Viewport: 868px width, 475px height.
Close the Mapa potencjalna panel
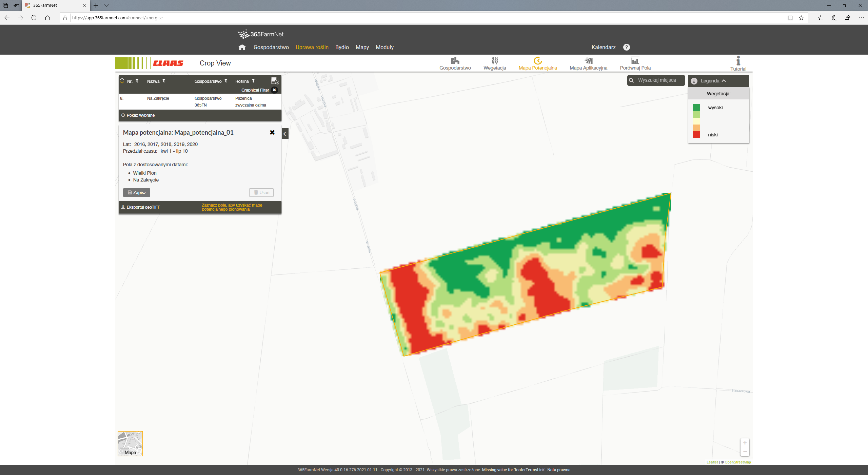pos(272,133)
